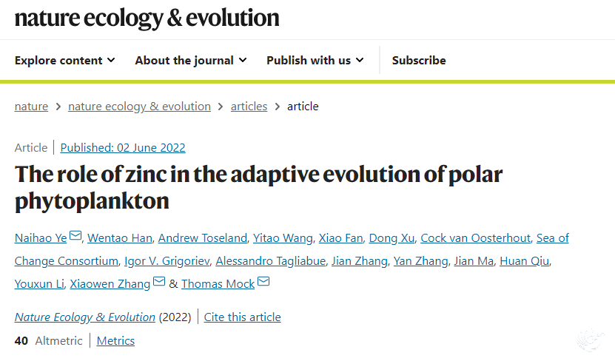Click the envelope icon next to Xiaowen Zhang

coord(159,281)
